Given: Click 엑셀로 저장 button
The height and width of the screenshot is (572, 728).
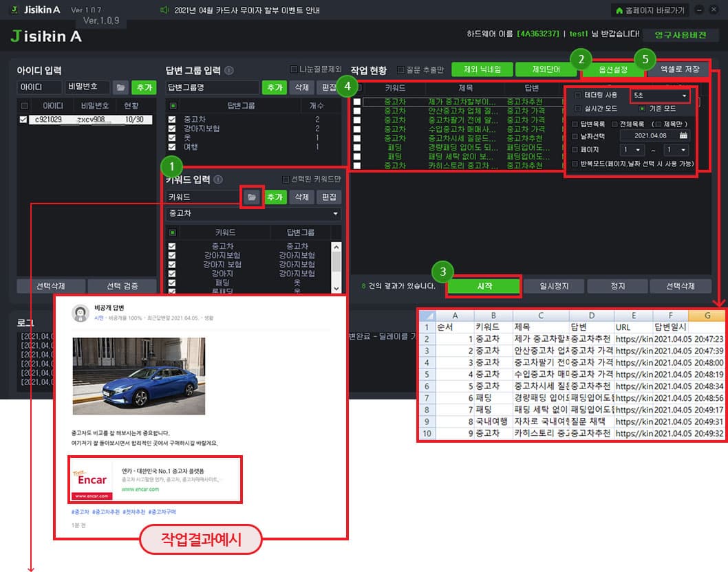Looking at the screenshot, I should (x=680, y=69).
